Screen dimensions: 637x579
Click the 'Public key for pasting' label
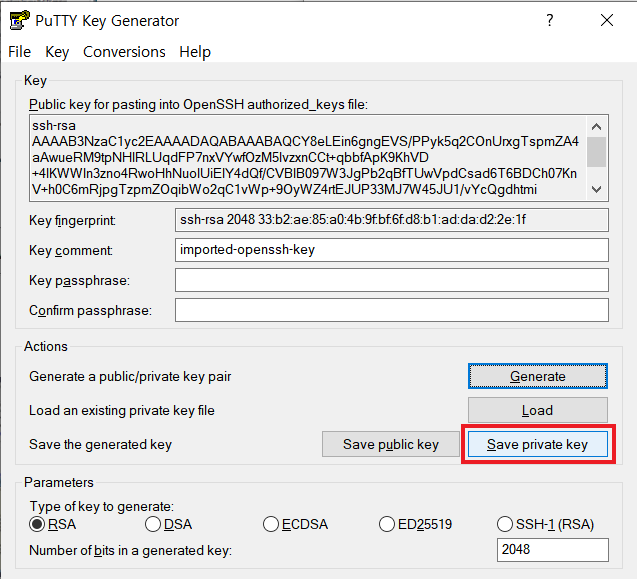(x=198, y=104)
